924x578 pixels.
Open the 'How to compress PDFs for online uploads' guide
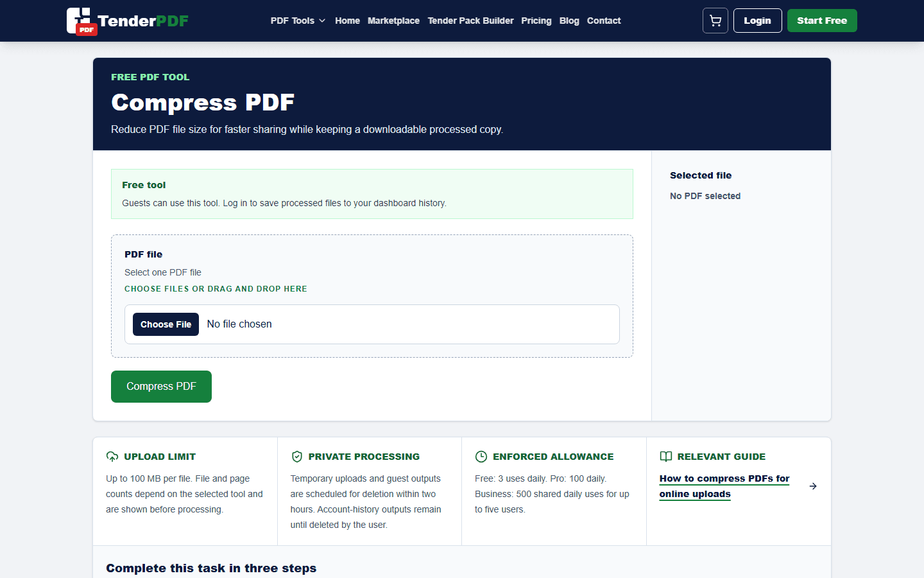724,486
